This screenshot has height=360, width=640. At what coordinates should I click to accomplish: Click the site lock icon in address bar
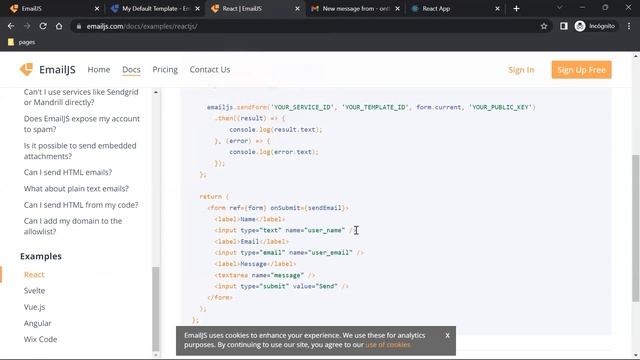click(79, 26)
